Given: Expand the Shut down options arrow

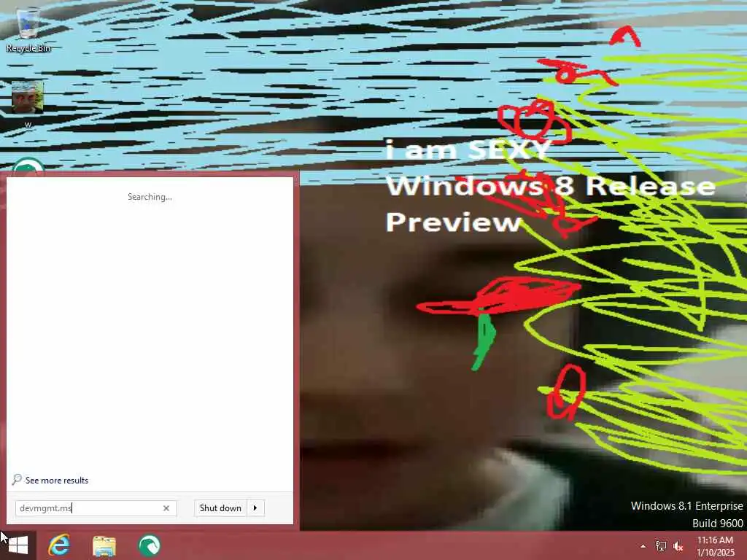Looking at the screenshot, I should click(x=255, y=508).
